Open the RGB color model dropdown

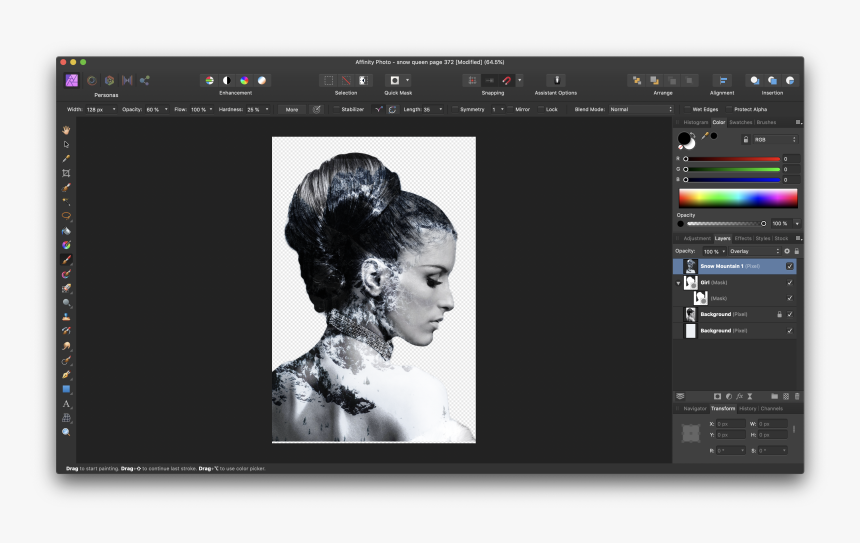[x=774, y=140]
